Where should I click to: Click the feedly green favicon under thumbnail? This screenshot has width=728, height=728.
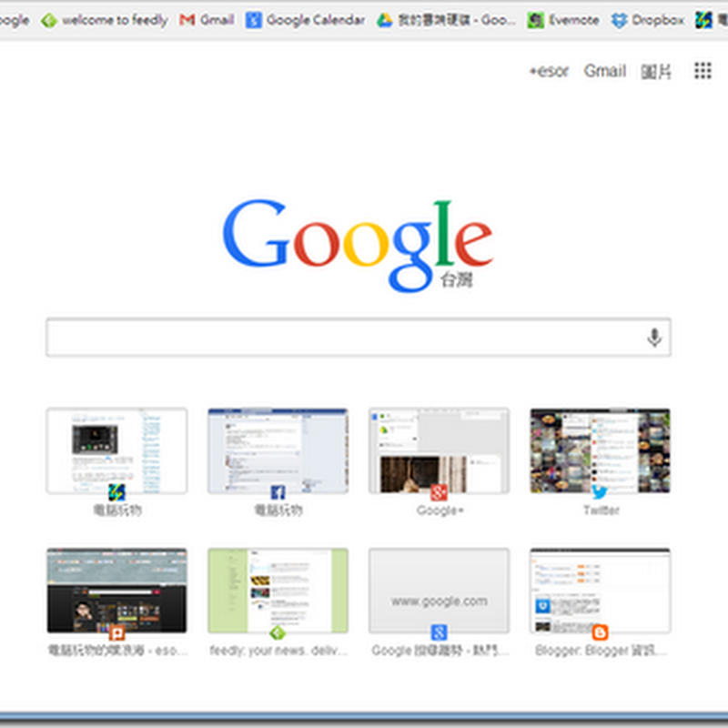278,632
